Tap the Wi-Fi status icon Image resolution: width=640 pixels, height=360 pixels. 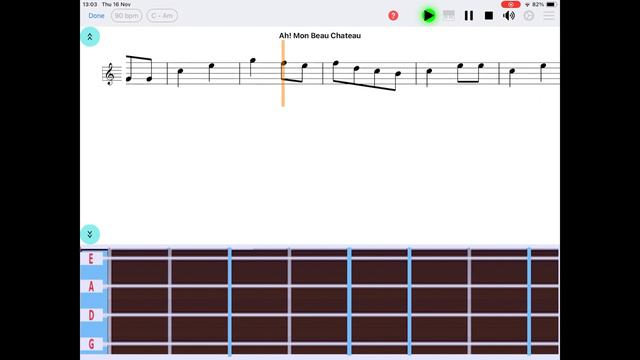[527, 4]
